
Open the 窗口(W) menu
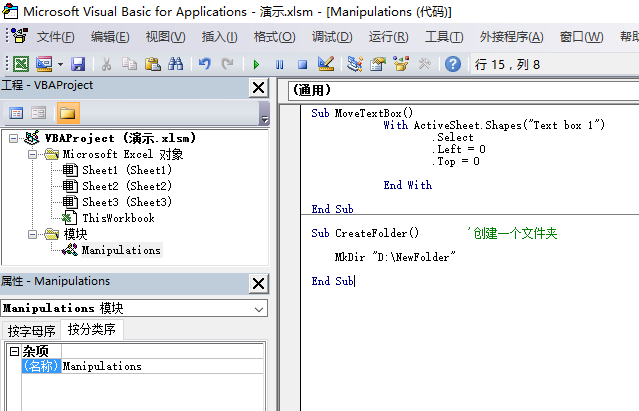[581, 37]
